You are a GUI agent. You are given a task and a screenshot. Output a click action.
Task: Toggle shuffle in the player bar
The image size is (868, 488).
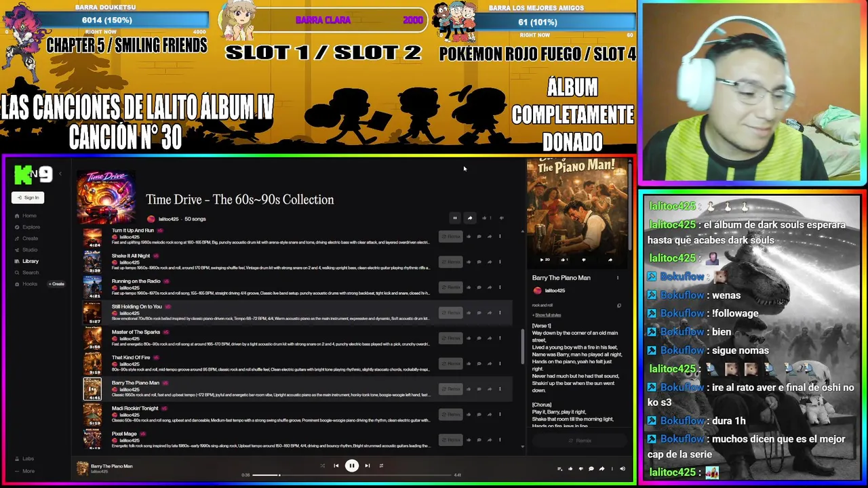click(322, 466)
